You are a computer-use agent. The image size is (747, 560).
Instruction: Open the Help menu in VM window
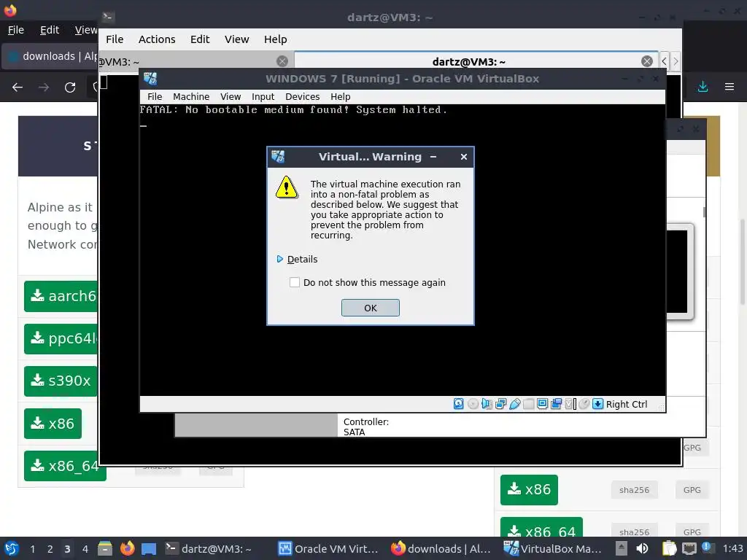340,97
